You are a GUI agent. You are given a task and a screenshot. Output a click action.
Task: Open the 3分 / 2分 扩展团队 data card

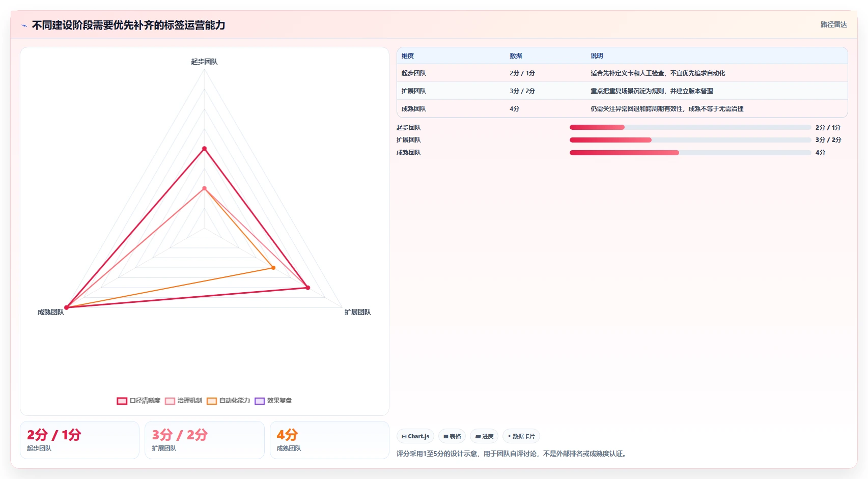point(205,440)
